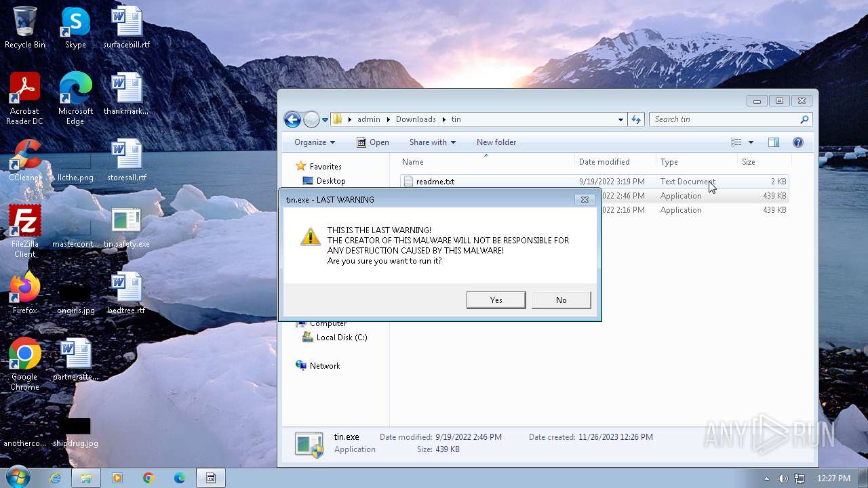Select readme.txt in the file list
The height and width of the screenshot is (488, 868).
(595, 182)
